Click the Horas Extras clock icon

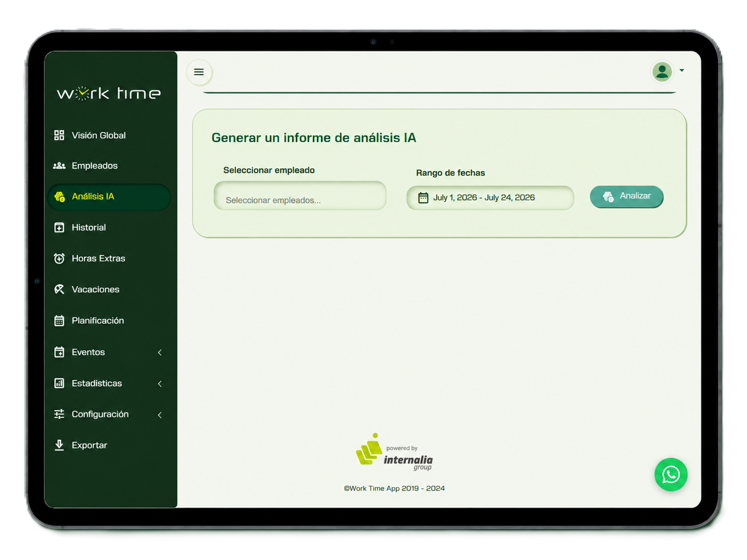click(59, 258)
